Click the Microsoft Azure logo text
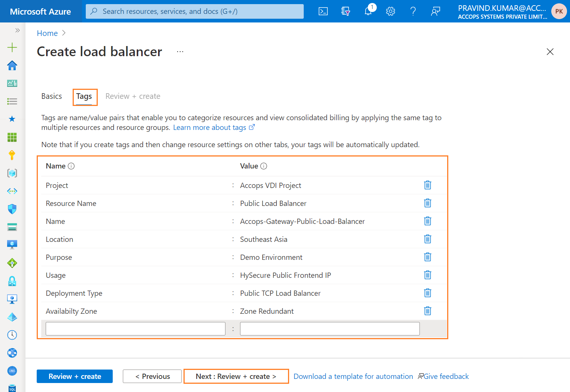 40,12
